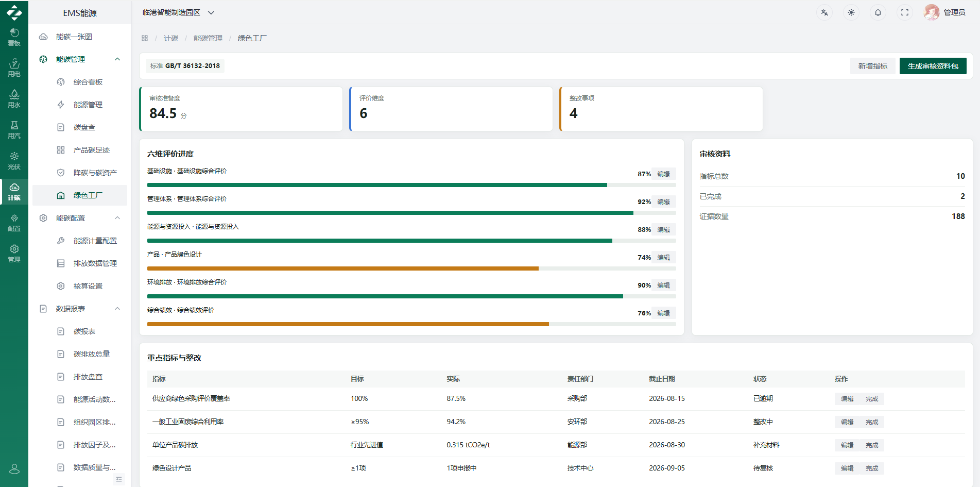Open 能源管理 submenu item

pyautogui.click(x=80, y=105)
